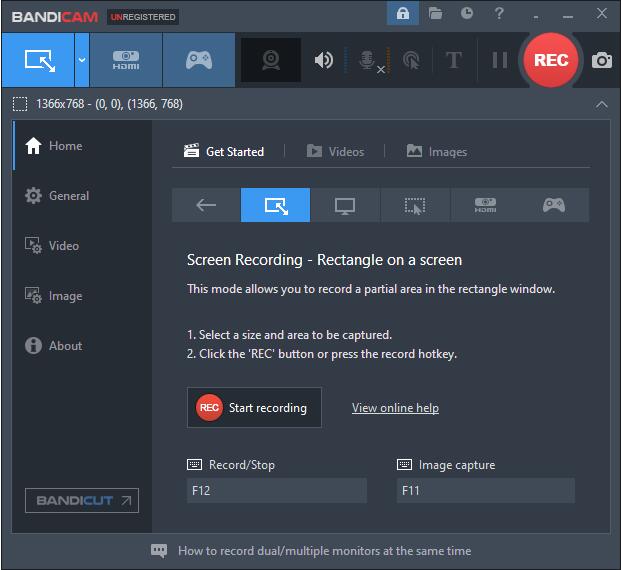This screenshot has height=570, width=622.
Task: Toggle speaker sound recording
Action: coord(324,60)
